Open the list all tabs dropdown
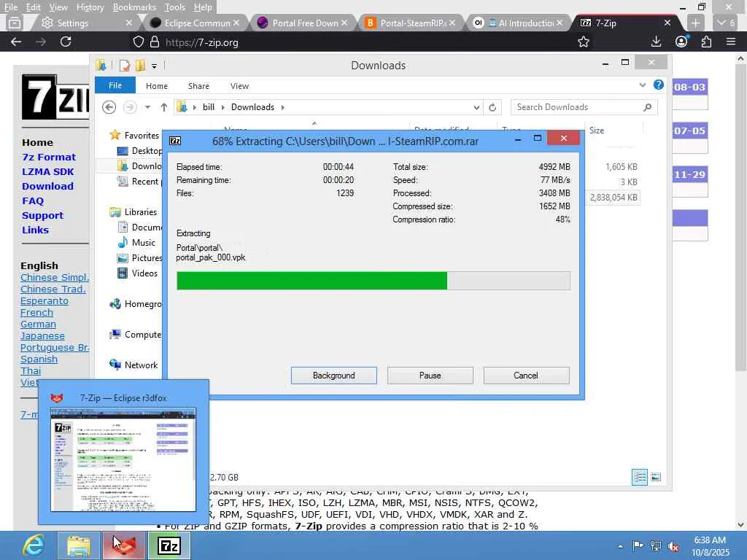The image size is (747, 560). pos(727,23)
